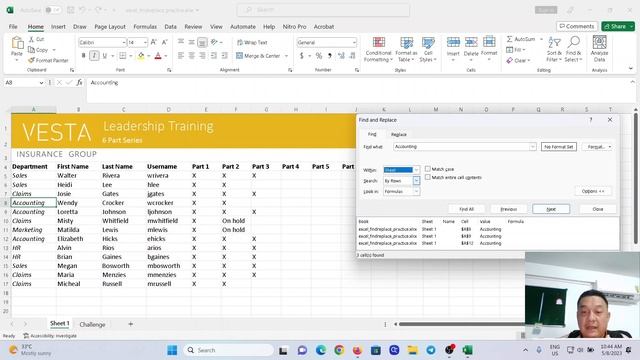This screenshot has width=640, height=360.
Task: Apply Wrap Text to the cell
Action: click(x=252, y=42)
